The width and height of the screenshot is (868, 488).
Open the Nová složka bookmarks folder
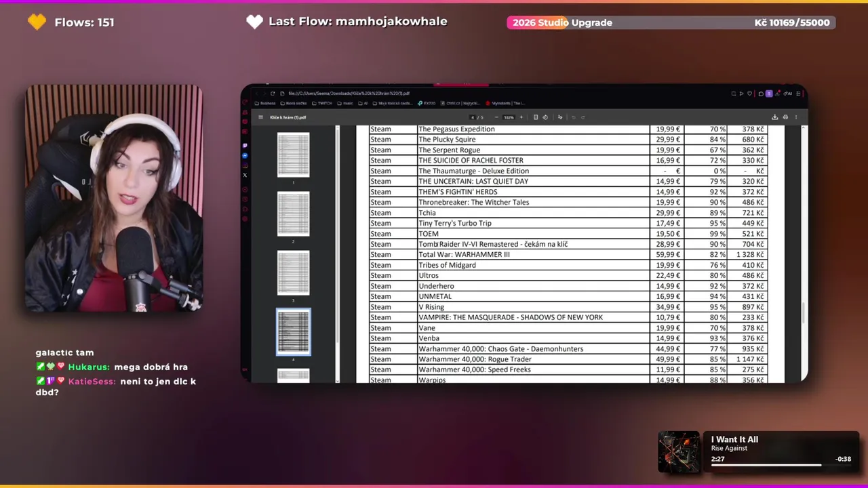tap(293, 103)
